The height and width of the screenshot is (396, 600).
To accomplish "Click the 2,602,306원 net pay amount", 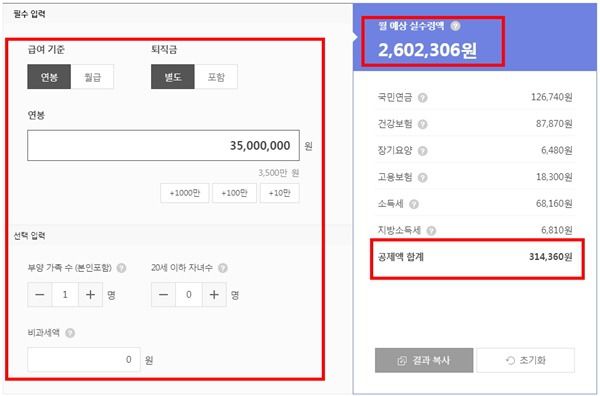I will tap(427, 50).
